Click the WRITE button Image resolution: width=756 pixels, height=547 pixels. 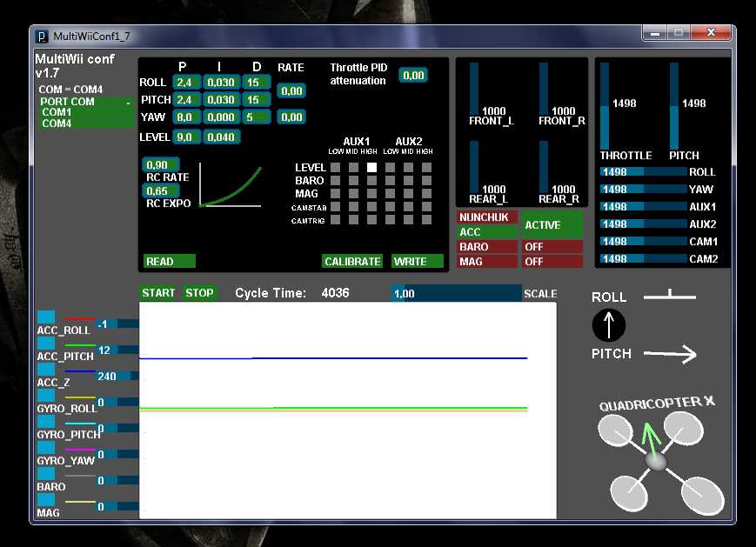pyautogui.click(x=417, y=261)
